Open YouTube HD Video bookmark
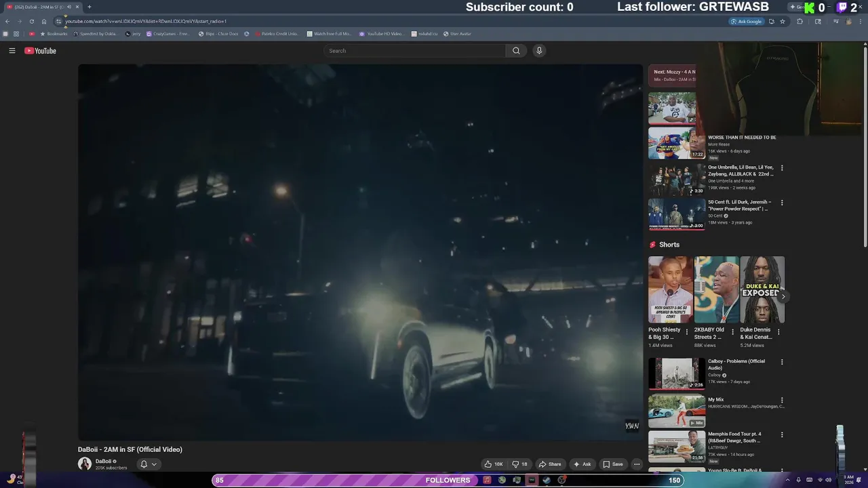The image size is (868, 488). pos(381,34)
